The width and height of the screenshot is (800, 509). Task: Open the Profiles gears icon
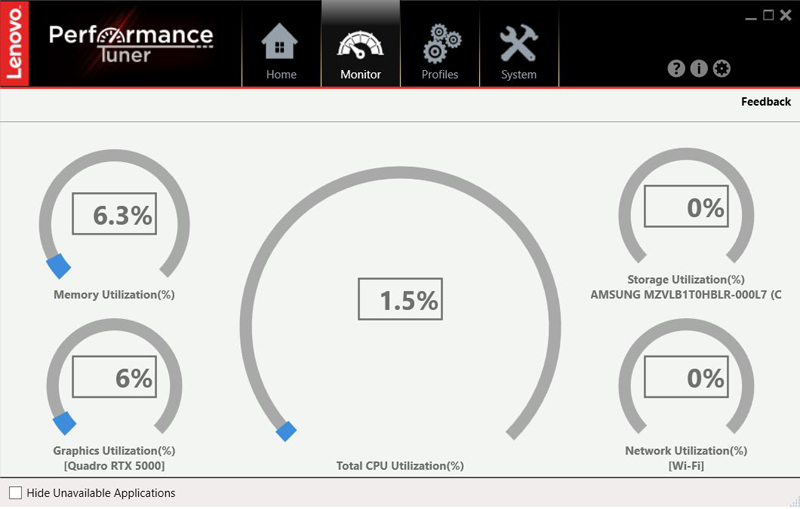(441, 43)
